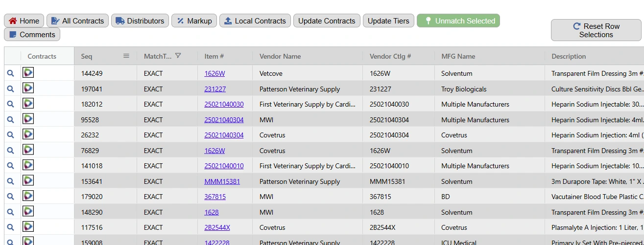The height and width of the screenshot is (245, 644).
Task: Open contracts icon for Seq 148290
Action: coord(28,211)
